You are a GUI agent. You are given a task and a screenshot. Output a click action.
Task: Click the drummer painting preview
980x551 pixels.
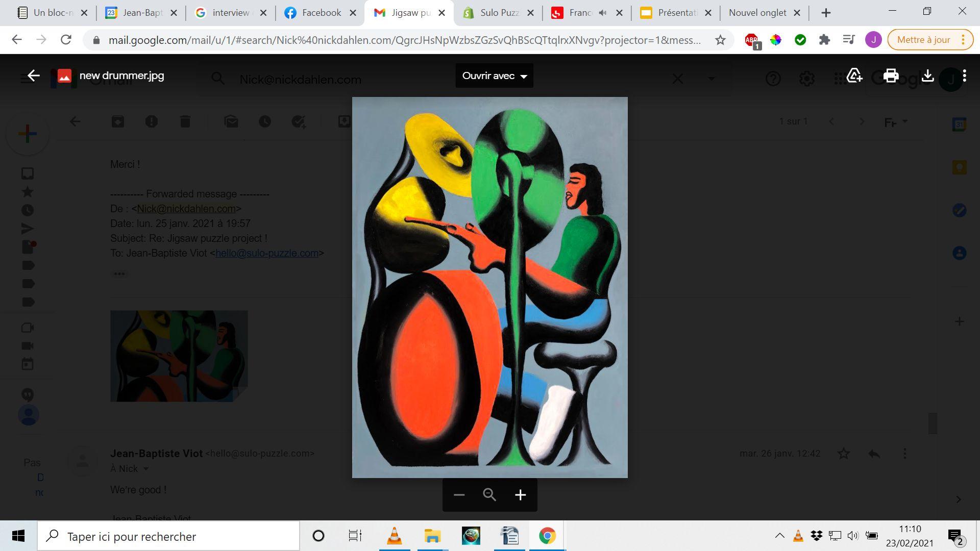(489, 287)
